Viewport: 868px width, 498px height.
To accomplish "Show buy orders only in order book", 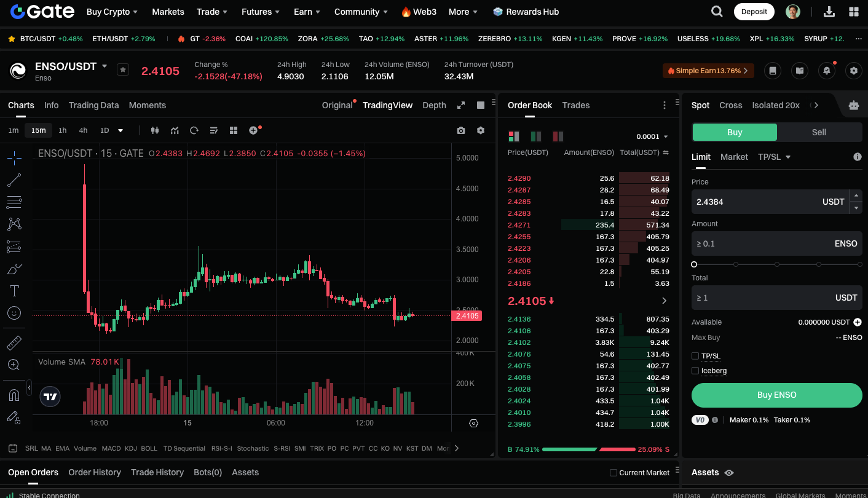I will 536,136.
